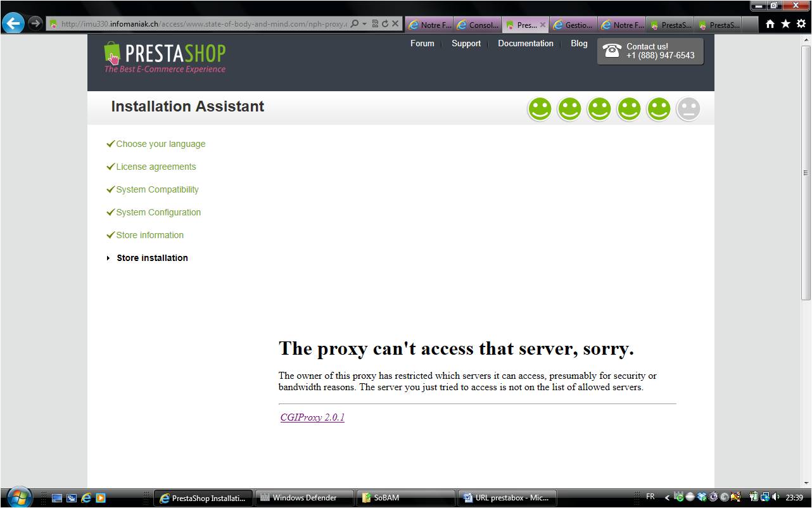Click the refresh icon in address bar

(384, 24)
